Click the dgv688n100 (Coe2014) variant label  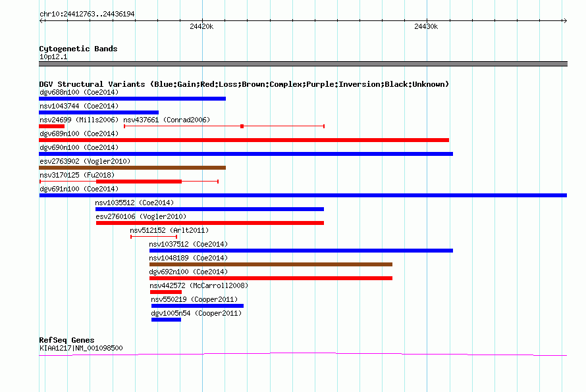tap(79, 92)
